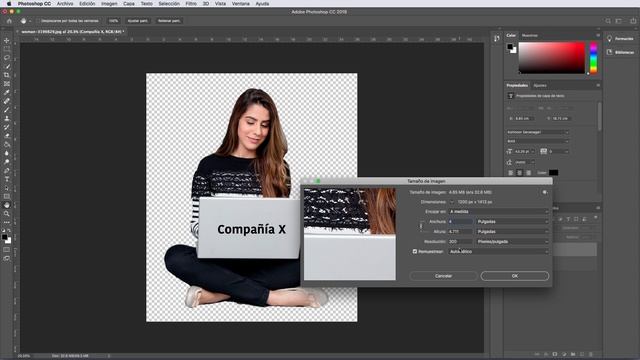640x360 pixels.
Task: Select the Blur tool
Action: [x=7, y=153]
